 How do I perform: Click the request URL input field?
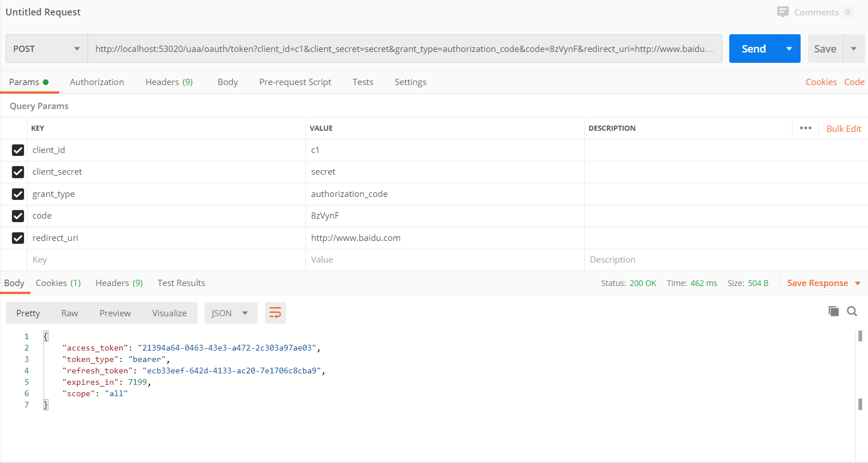click(404, 49)
